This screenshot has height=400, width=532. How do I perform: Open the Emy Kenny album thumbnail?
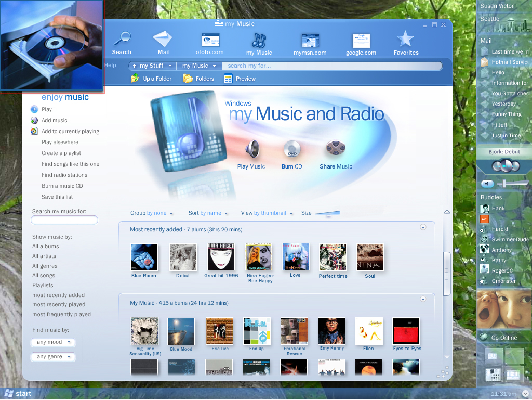coord(332,331)
